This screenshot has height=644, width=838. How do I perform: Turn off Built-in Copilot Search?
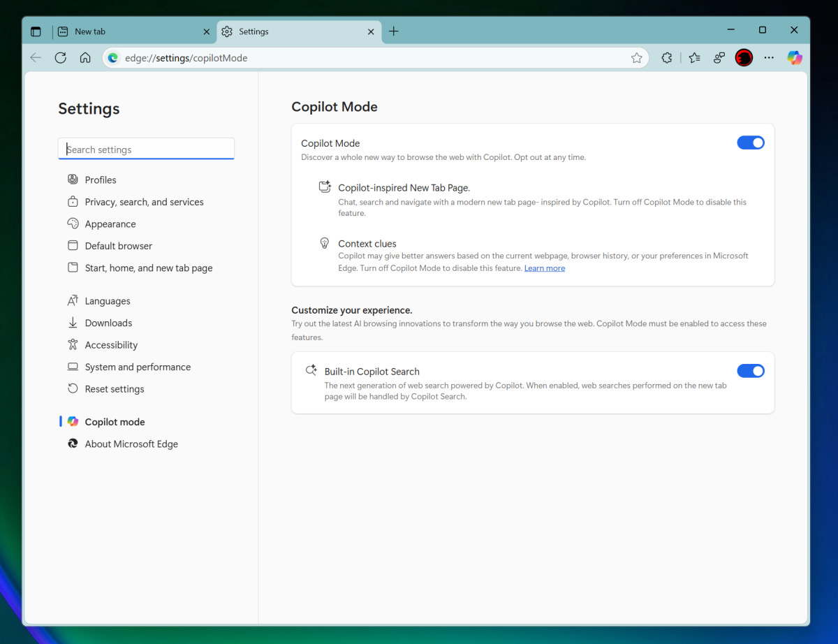tap(751, 371)
